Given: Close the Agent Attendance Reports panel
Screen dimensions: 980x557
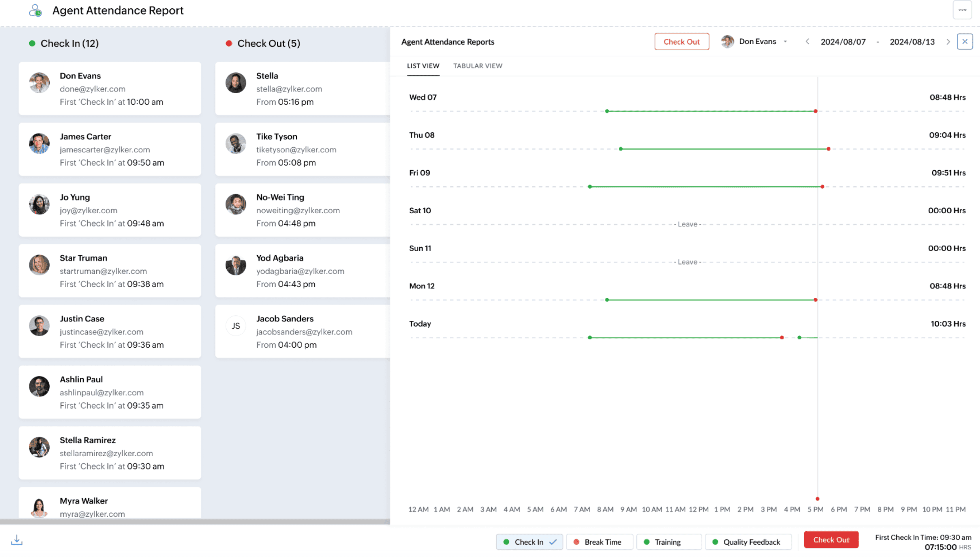Looking at the screenshot, I should click(964, 41).
